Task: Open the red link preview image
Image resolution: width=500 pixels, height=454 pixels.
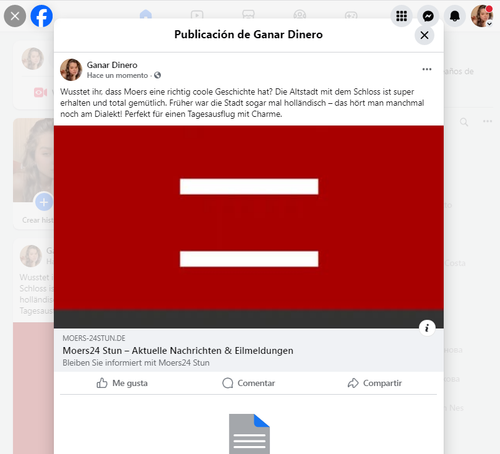Action: tap(249, 227)
